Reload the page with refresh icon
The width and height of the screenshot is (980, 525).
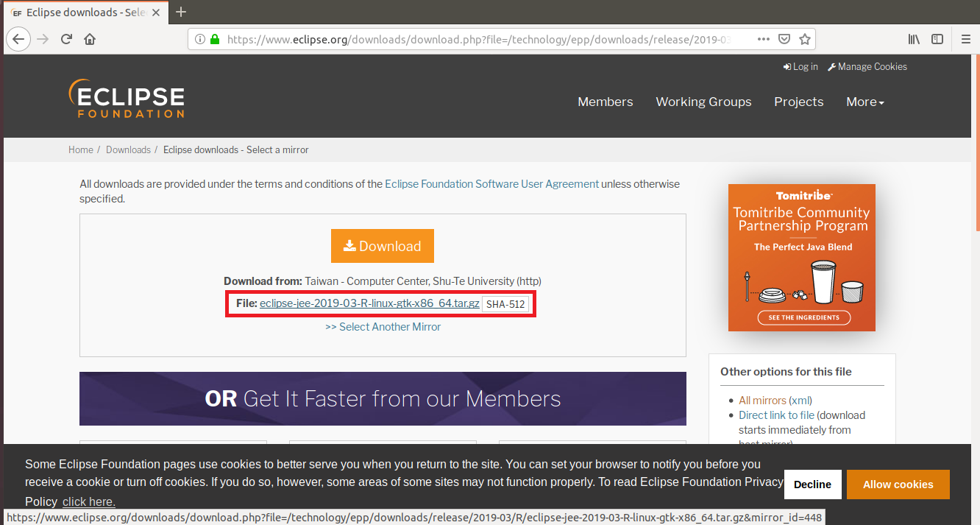point(66,39)
